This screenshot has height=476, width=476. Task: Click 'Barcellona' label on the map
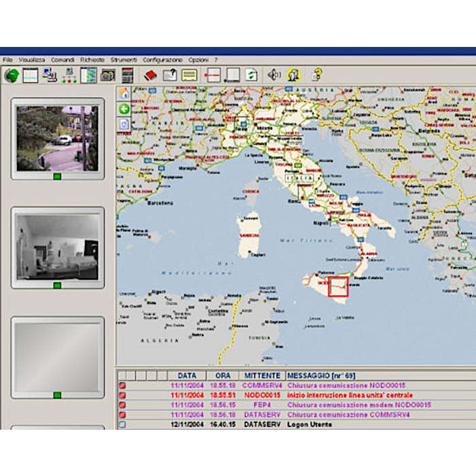tap(160, 203)
